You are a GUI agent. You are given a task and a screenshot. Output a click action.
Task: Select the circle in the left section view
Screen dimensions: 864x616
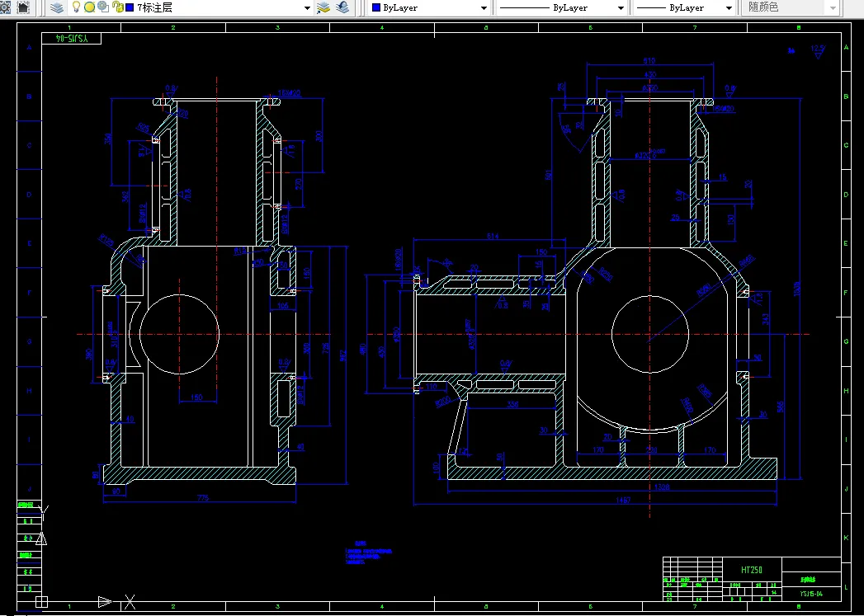click(x=180, y=334)
